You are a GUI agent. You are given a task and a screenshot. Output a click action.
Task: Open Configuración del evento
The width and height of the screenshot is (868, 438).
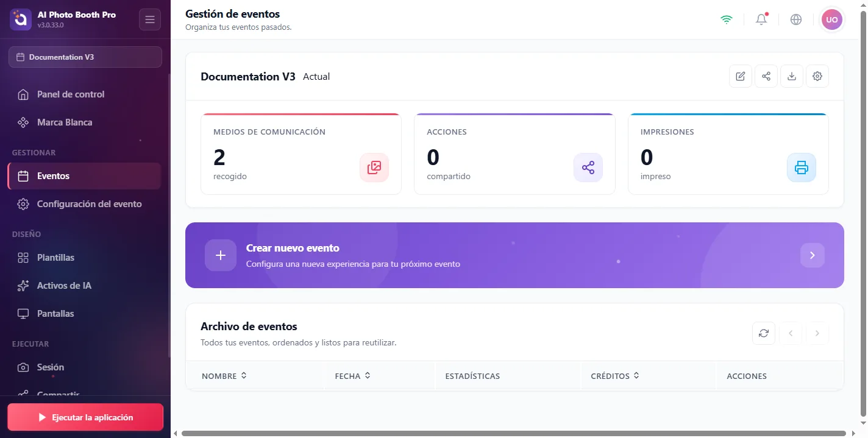coord(84,204)
